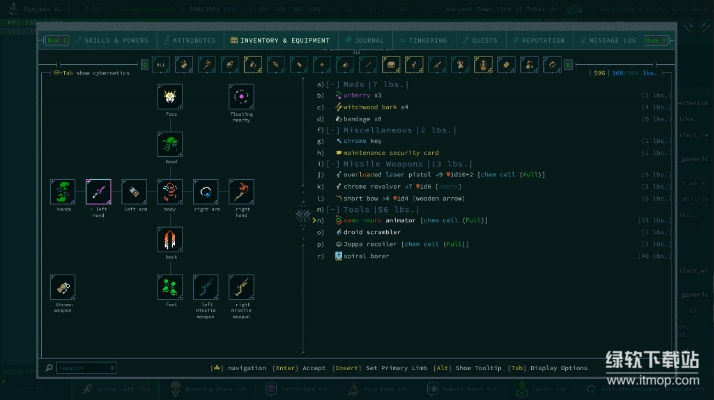
Task: Click the Sprint ability in bottom bar
Action: pyautogui.click(x=115, y=390)
